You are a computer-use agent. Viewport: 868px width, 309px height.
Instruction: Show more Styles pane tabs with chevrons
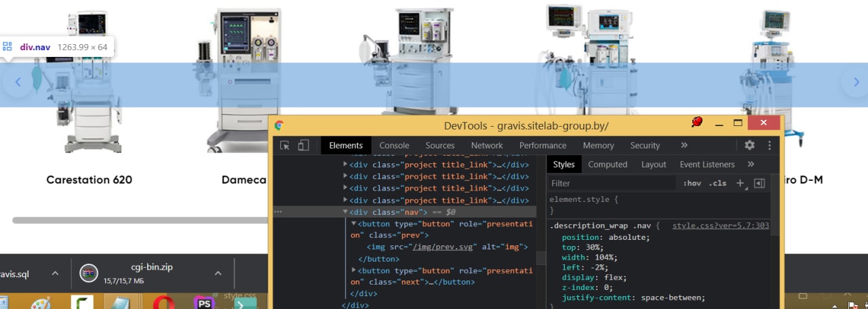click(751, 164)
